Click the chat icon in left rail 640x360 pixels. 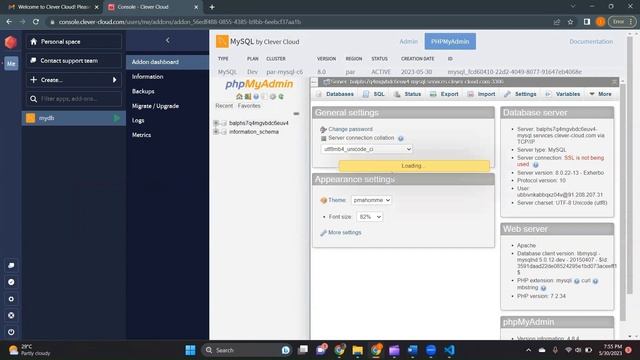point(11,265)
